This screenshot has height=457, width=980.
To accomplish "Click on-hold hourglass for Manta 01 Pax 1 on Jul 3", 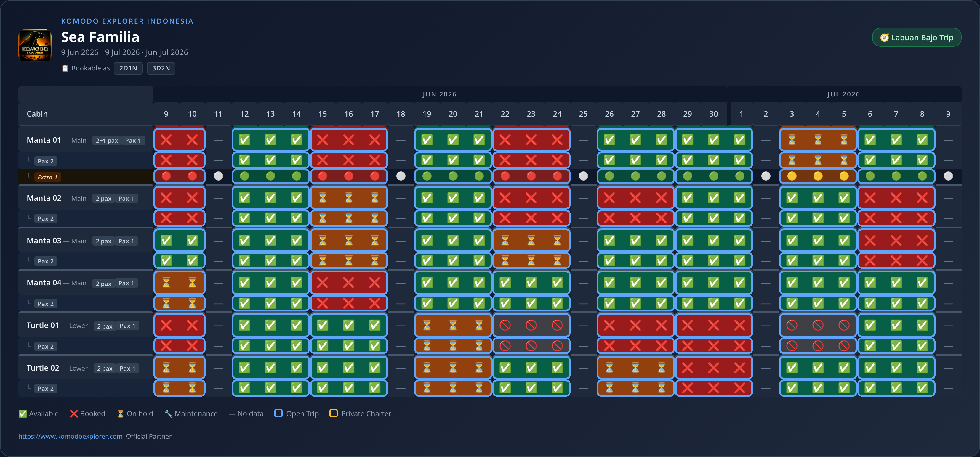I will click(x=792, y=140).
